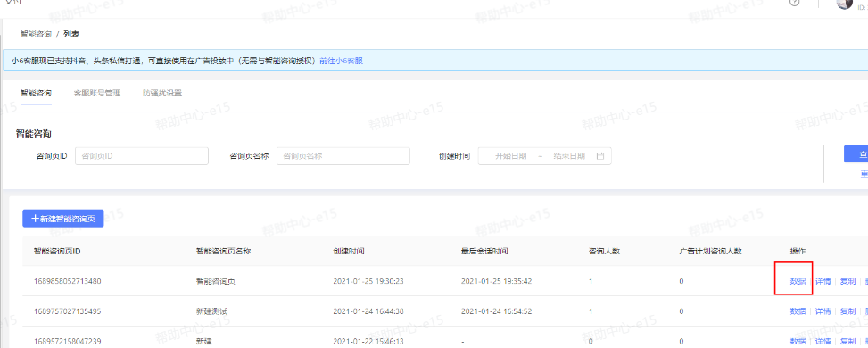This screenshot has width=868, height=348.
Task: Switch to the 智能咨询 tab
Action: click(x=36, y=93)
